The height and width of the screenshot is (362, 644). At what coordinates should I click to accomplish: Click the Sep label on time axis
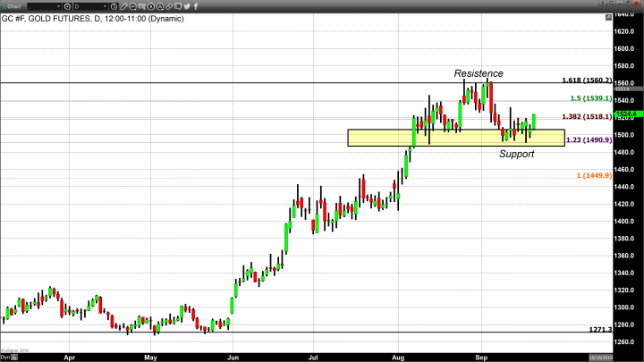481,358
